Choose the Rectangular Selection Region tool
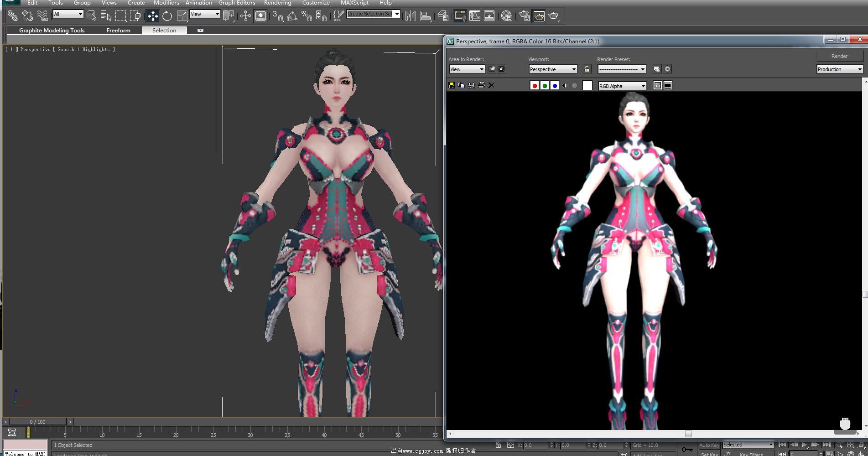Screen dimensions: 868x456 (x=120, y=16)
